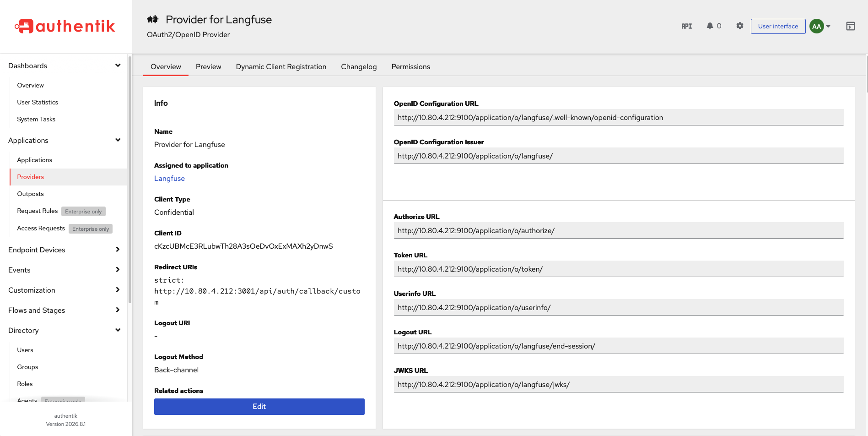Open the side panel icon at top right
This screenshot has width=868, height=436.
click(851, 26)
